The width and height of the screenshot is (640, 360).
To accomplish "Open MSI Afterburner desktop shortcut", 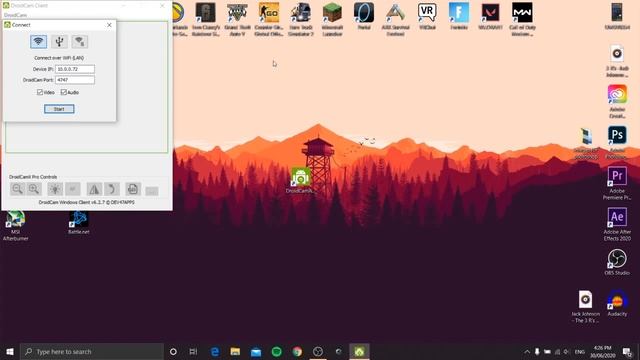I will tap(16, 225).
